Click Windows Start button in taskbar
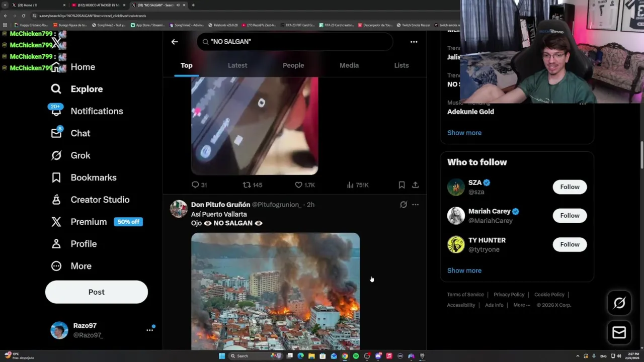 221,356
